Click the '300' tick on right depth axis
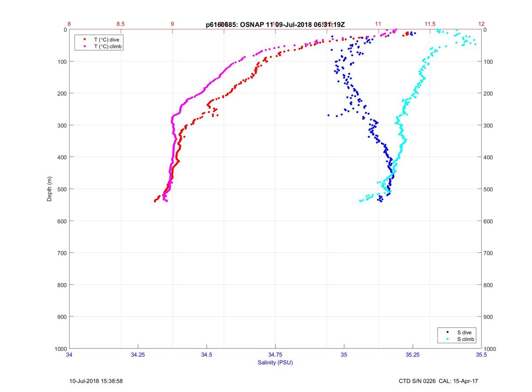The height and width of the screenshot is (392, 532). tap(488, 125)
